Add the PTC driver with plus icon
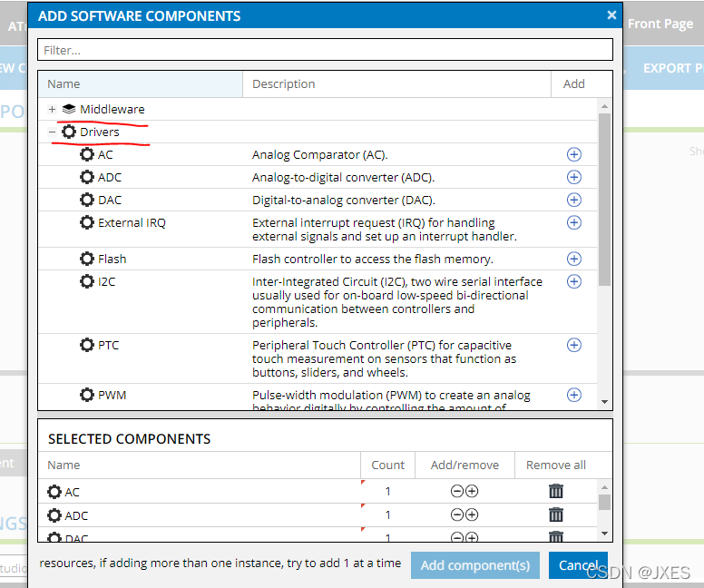This screenshot has height=588, width=704. 573,345
